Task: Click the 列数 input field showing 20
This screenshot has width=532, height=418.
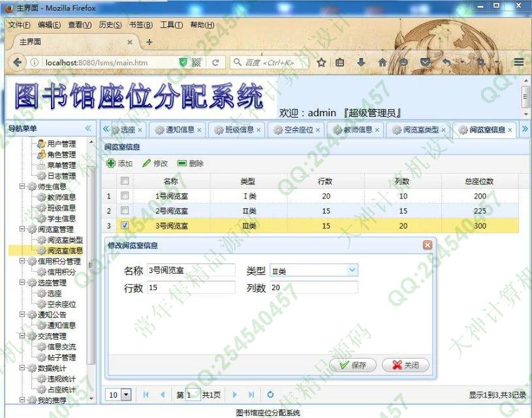Action: tap(314, 287)
